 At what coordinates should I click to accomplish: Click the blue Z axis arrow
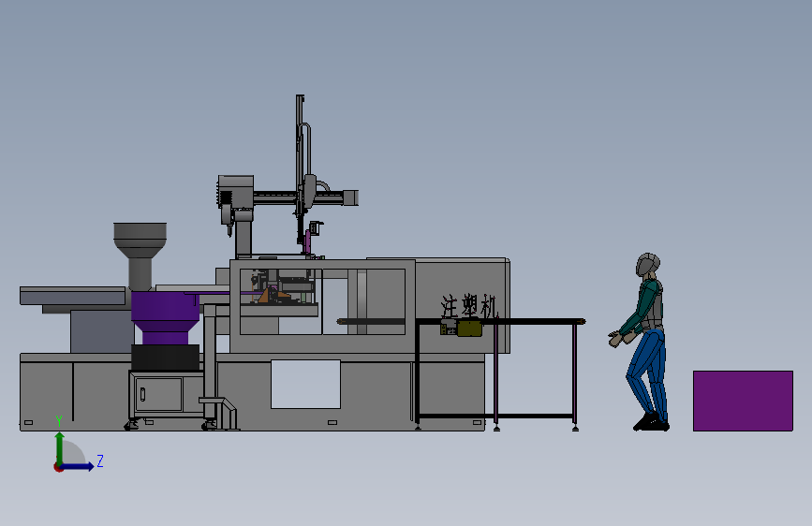79,466
